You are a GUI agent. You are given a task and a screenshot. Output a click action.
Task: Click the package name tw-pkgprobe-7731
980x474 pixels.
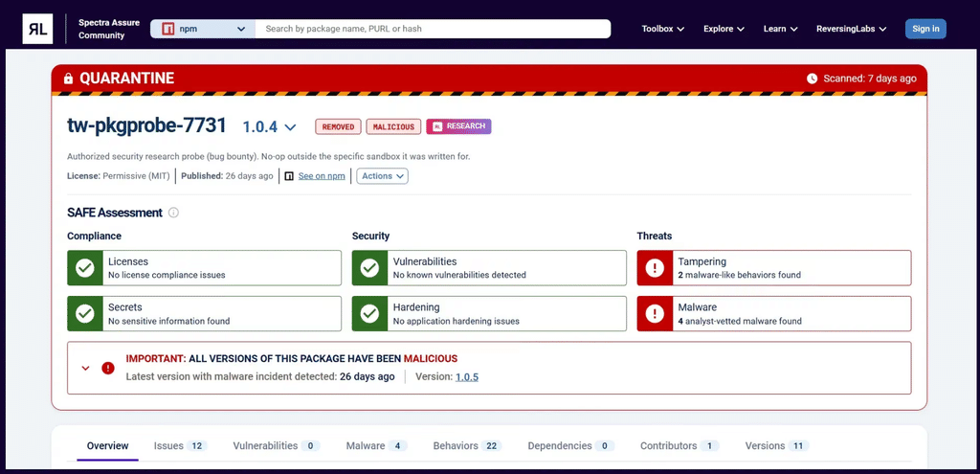[x=146, y=125]
